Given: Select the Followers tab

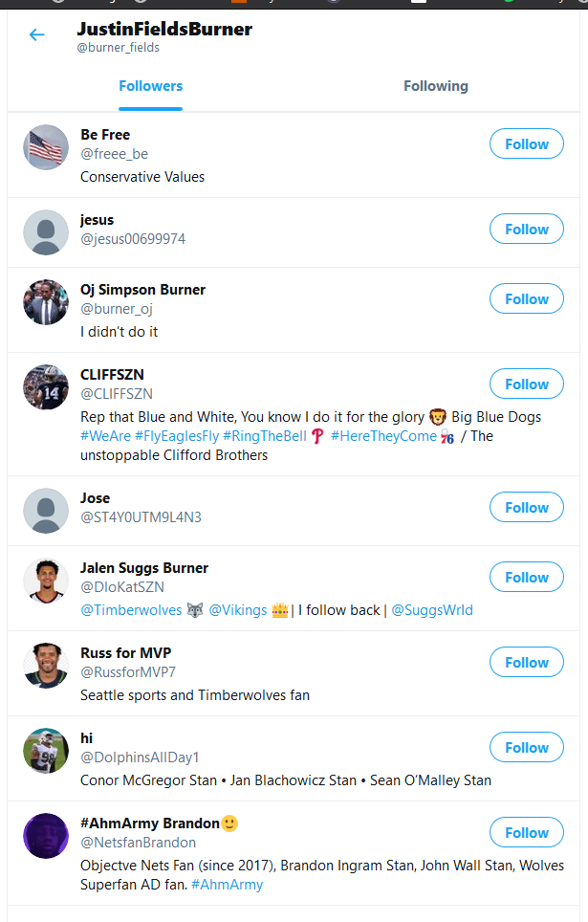Looking at the screenshot, I should point(151,86).
